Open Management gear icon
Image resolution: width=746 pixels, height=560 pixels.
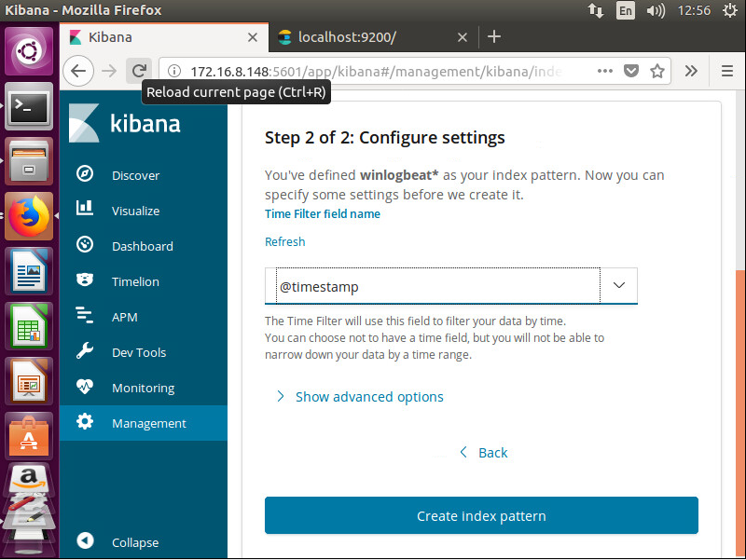85,422
